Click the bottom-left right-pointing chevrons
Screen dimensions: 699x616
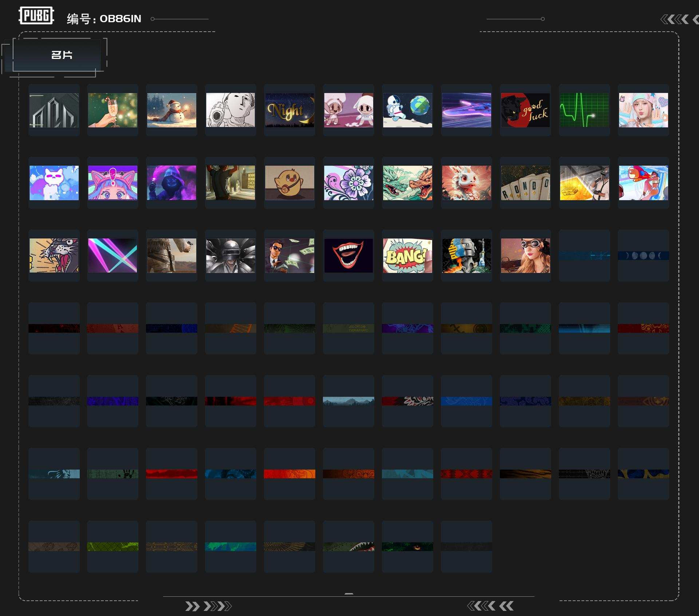[x=208, y=606]
